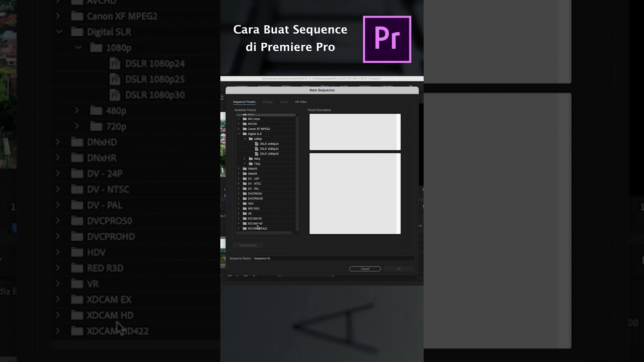Click the Cancel button
Screen dimensions: 644x362
click(365, 269)
